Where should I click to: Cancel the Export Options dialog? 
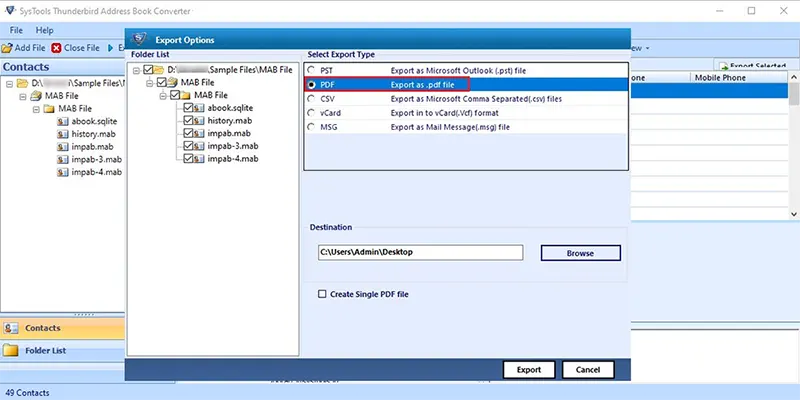588,370
